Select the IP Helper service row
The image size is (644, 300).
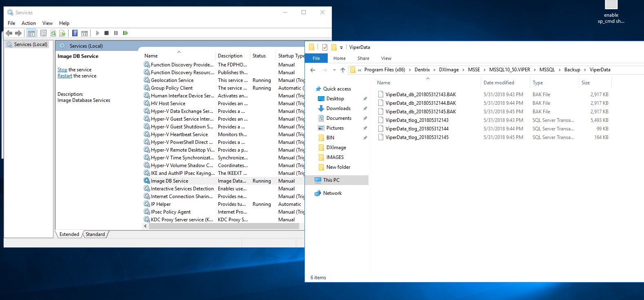[224, 204]
